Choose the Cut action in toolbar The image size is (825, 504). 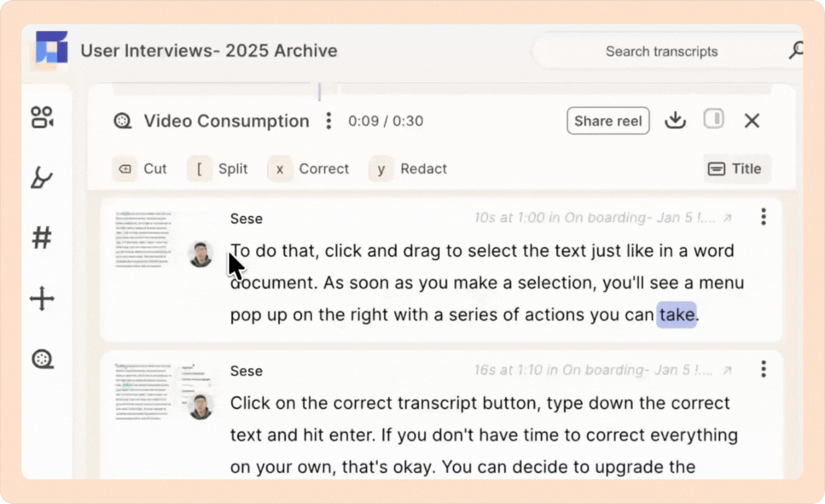coord(140,169)
